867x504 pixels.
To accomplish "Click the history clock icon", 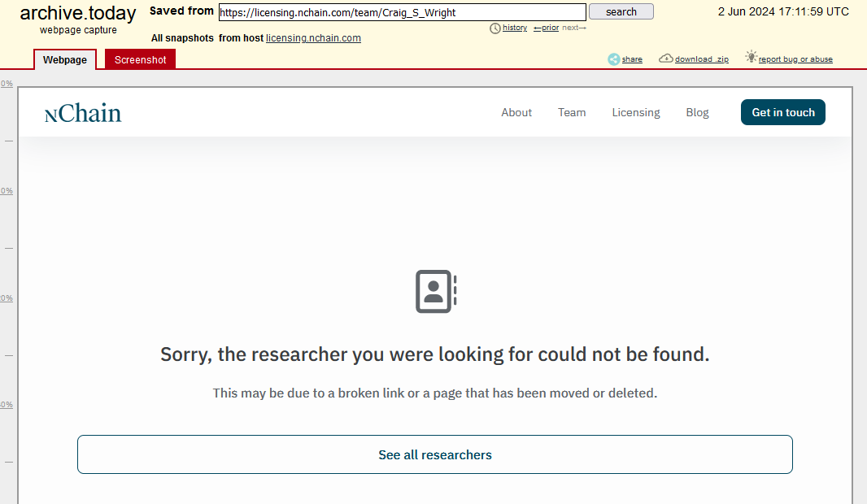I will (x=494, y=28).
